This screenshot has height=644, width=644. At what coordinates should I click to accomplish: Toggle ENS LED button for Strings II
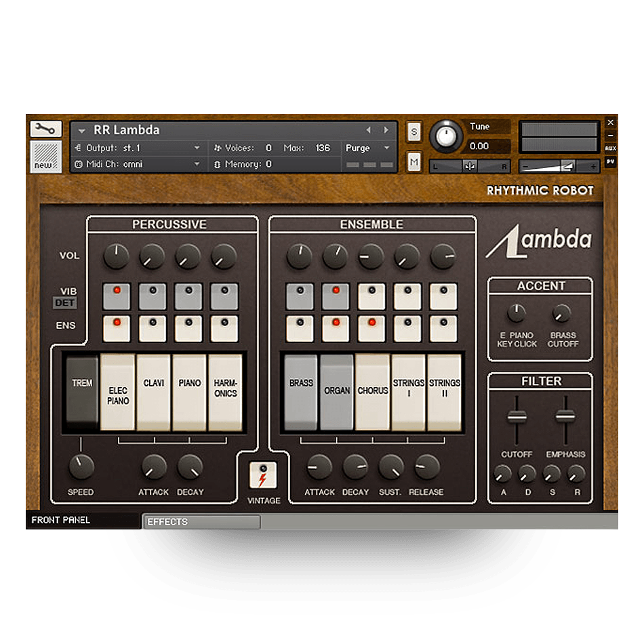pyautogui.click(x=443, y=329)
